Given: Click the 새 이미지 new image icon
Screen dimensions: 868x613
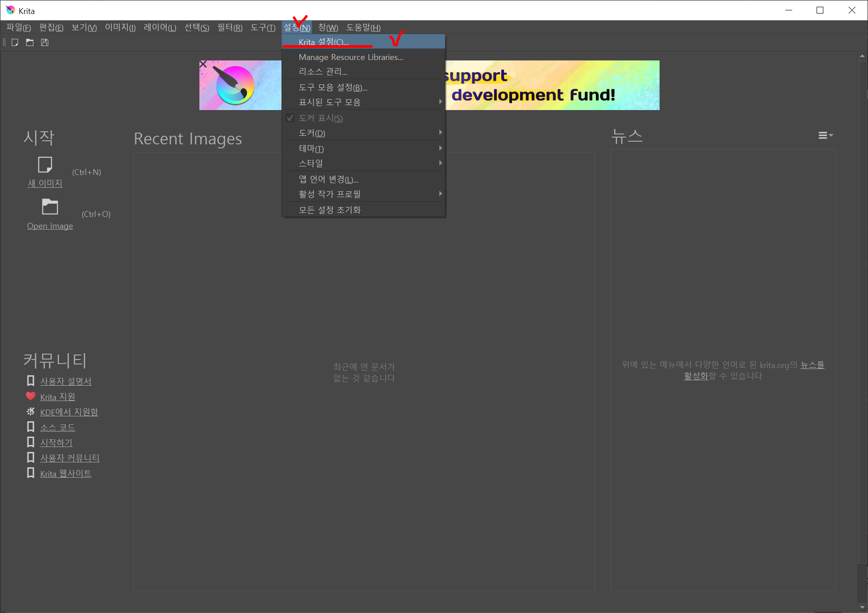Looking at the screenshot, I should pyautogui.click(x=45, y=165).
